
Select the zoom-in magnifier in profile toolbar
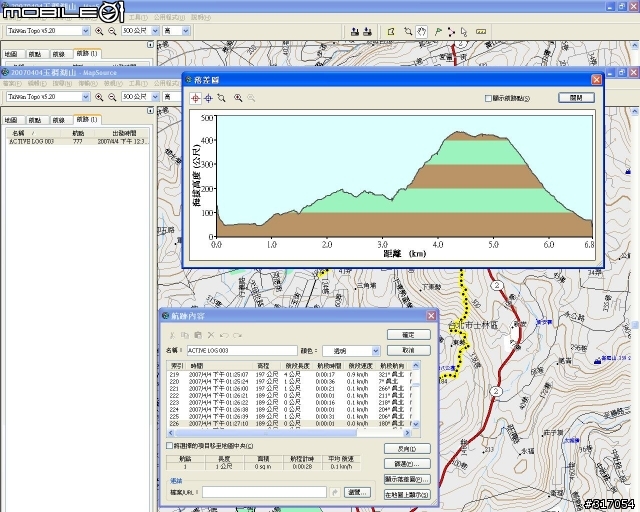[x=237, y=98]
